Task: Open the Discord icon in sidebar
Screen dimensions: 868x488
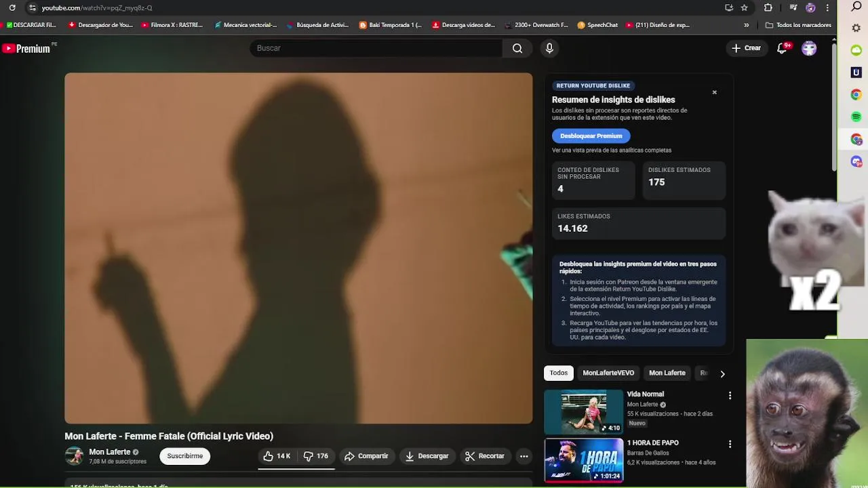Action: click(x=856, y=162)
